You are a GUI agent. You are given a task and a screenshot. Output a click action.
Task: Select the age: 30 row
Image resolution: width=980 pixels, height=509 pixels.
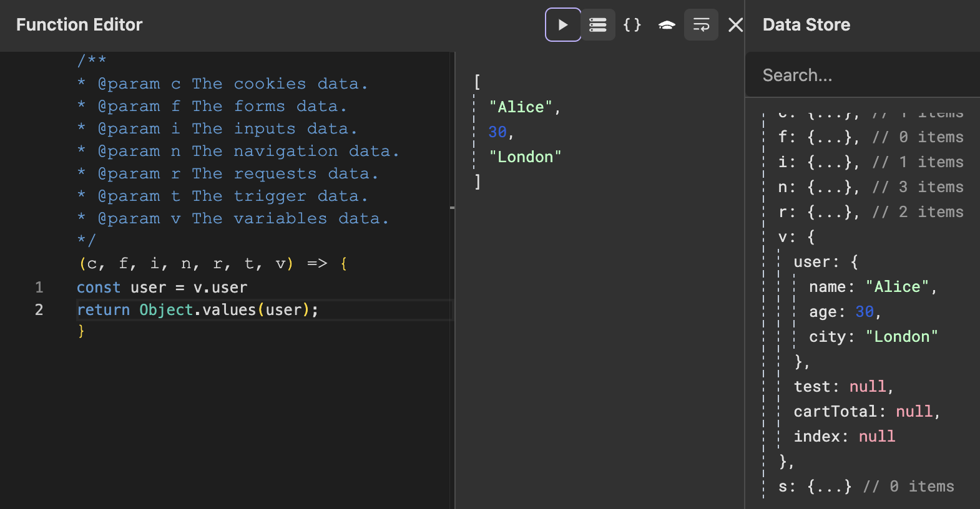point(845,312)
